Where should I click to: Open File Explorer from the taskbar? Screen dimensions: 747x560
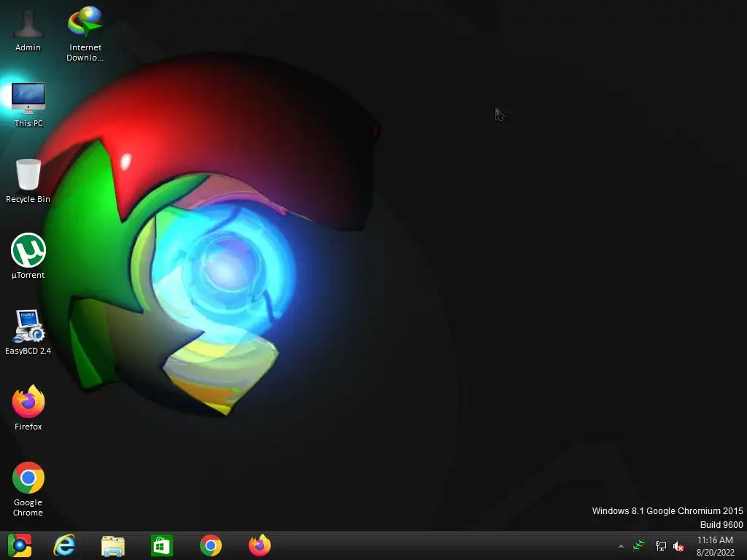pos(113,545)
